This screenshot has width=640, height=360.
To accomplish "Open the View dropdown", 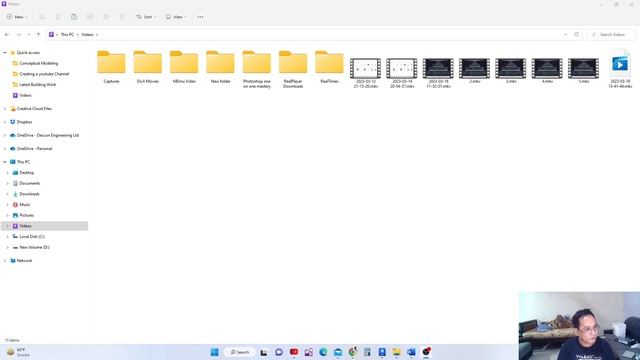I will [x=176, y=17].
